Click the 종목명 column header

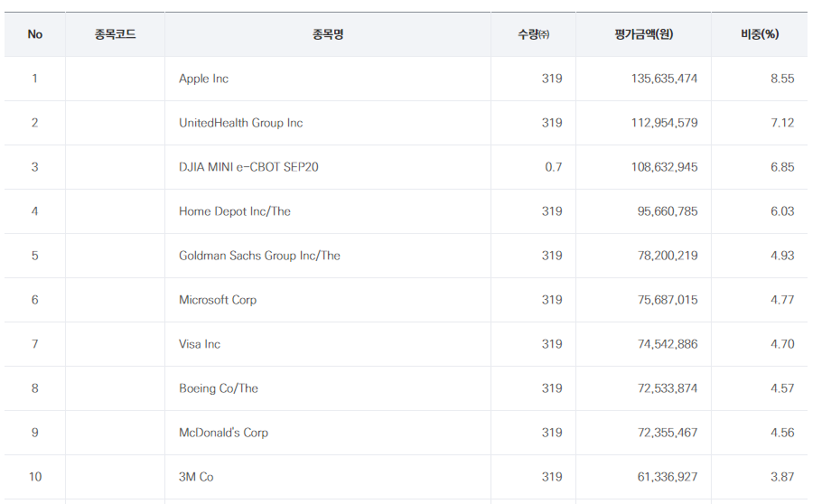(x=328, y=34)
